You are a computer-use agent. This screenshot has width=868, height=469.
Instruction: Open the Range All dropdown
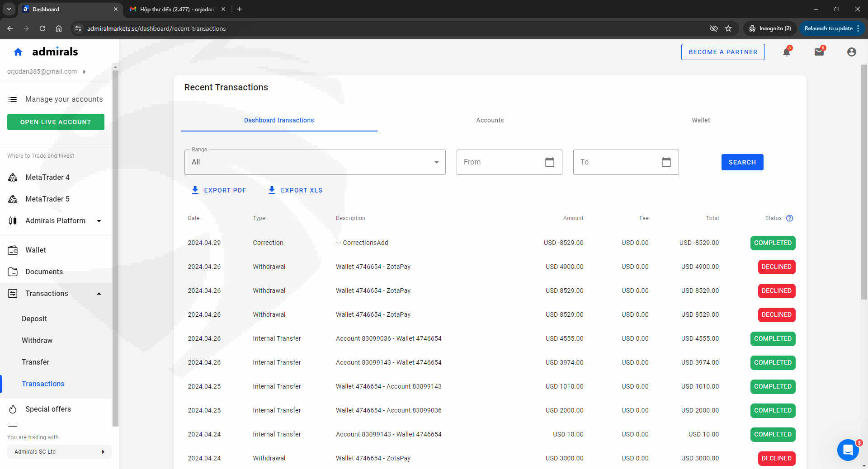[315, 162]
